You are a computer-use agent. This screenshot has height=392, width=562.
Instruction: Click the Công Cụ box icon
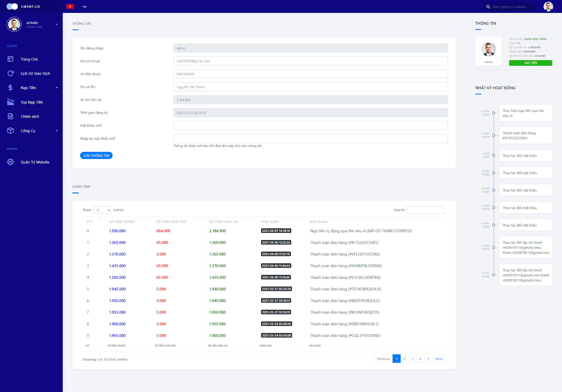pos(10,130)
